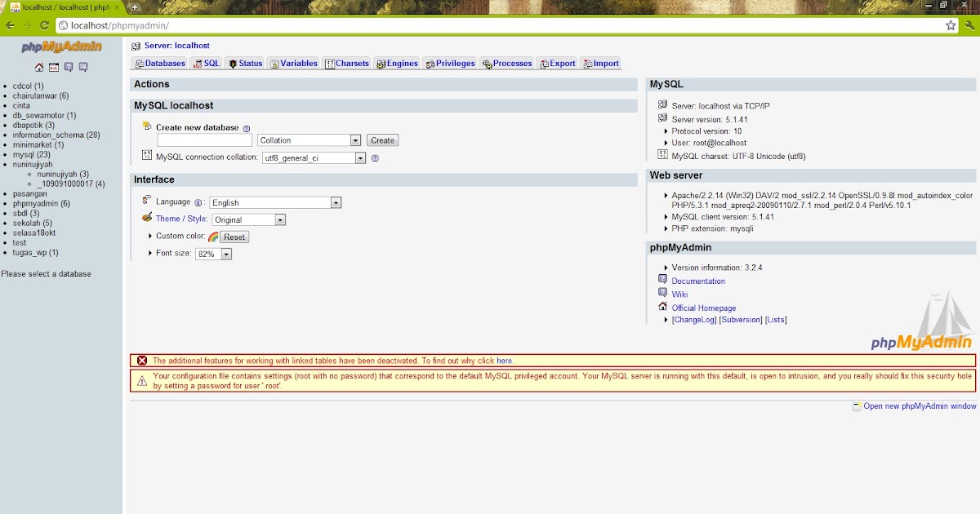Reload the page with refresh button
Viewport: 980px width, 514px height.
(45, 25)
